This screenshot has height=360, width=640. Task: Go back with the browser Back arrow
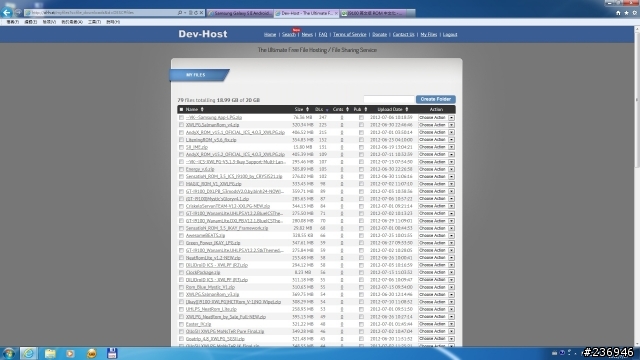pos(7,12)
